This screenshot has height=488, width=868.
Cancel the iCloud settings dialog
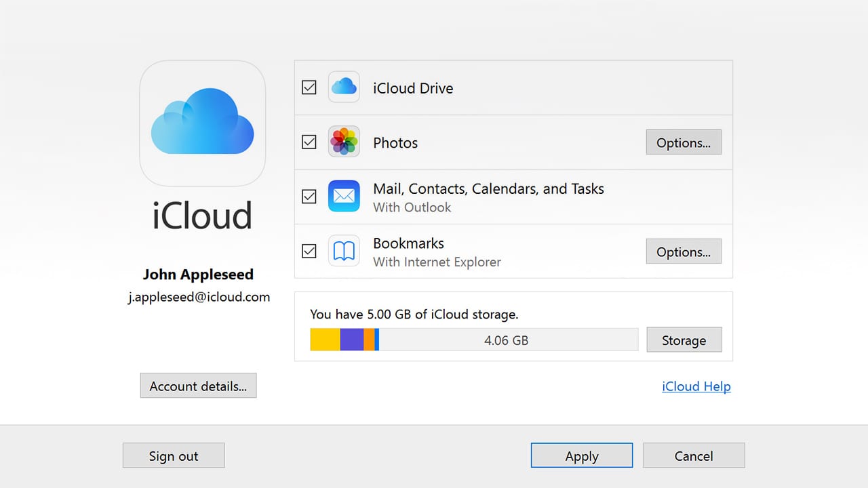(x=694, y=455)
